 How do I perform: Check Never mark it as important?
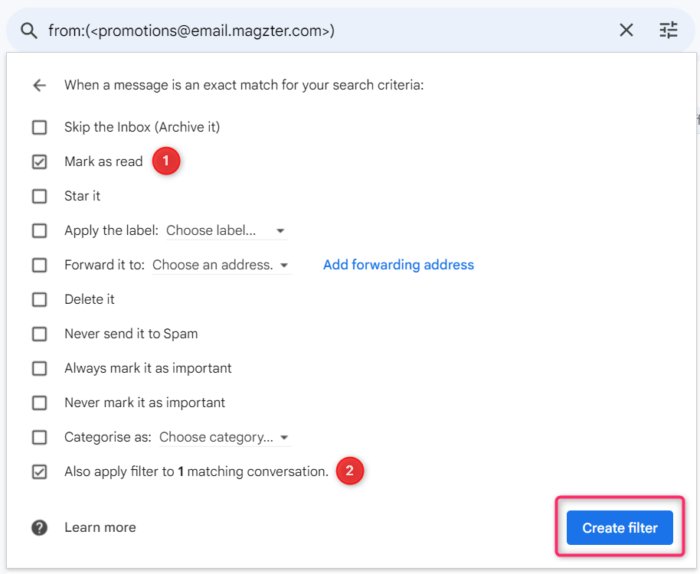39,403
